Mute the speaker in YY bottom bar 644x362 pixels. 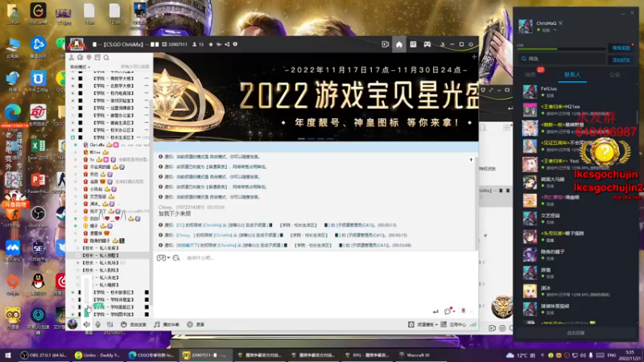(x=87, y=324)
